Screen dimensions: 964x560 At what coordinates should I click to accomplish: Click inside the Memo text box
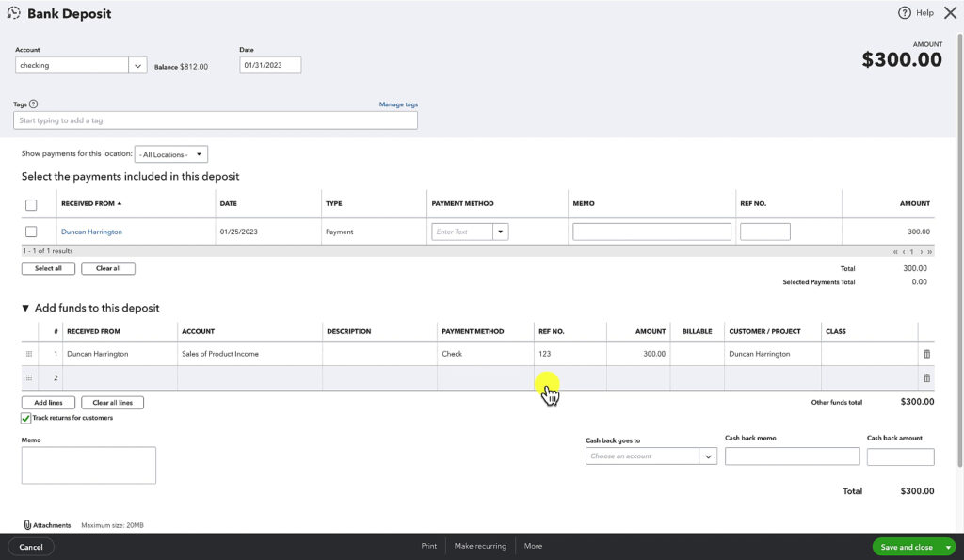88,464
